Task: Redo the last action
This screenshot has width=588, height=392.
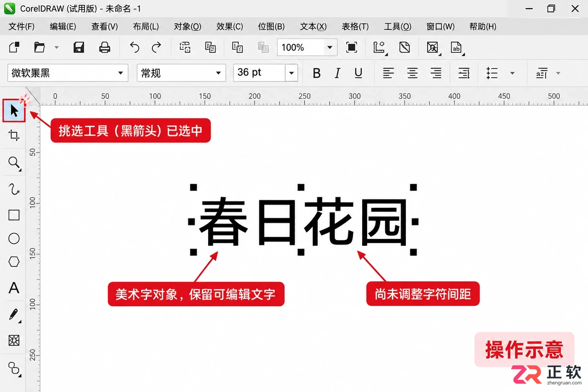Action: pos(156,47)
